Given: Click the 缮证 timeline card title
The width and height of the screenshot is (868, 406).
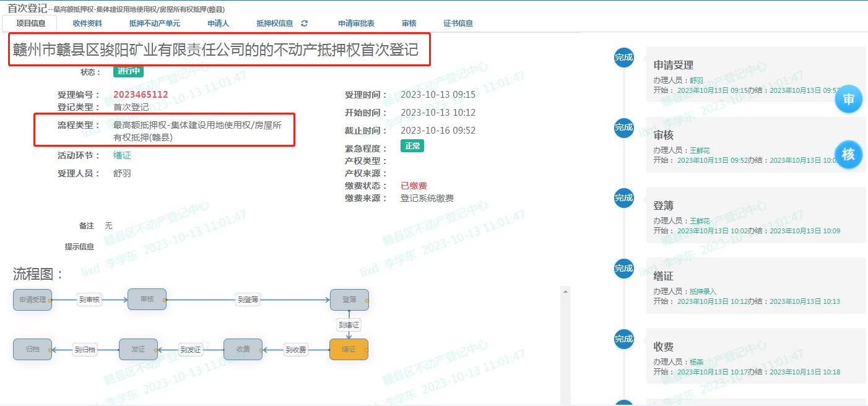Looking at the screenshot, I should 663,276.
